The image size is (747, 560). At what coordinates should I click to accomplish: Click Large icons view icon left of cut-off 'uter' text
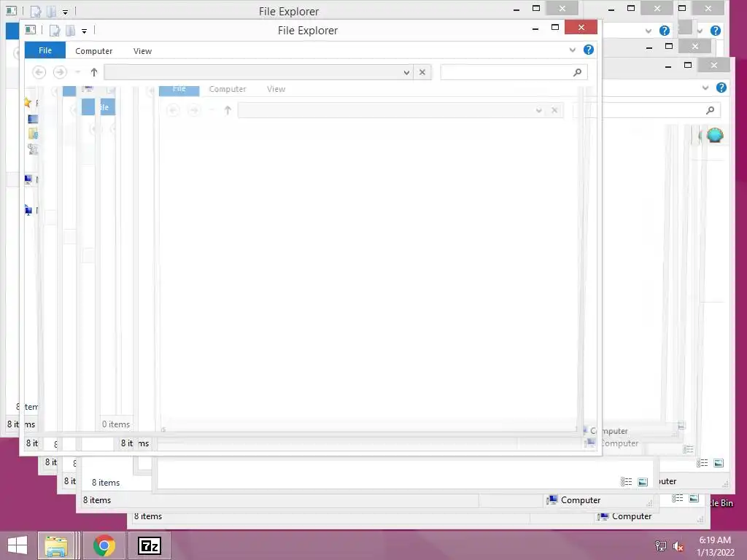643,482
